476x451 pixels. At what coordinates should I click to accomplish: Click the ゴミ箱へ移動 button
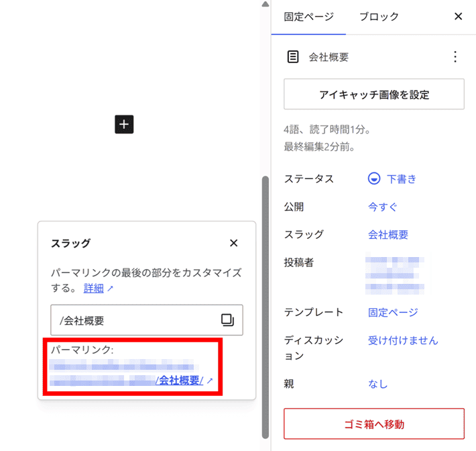click(373, 423)
